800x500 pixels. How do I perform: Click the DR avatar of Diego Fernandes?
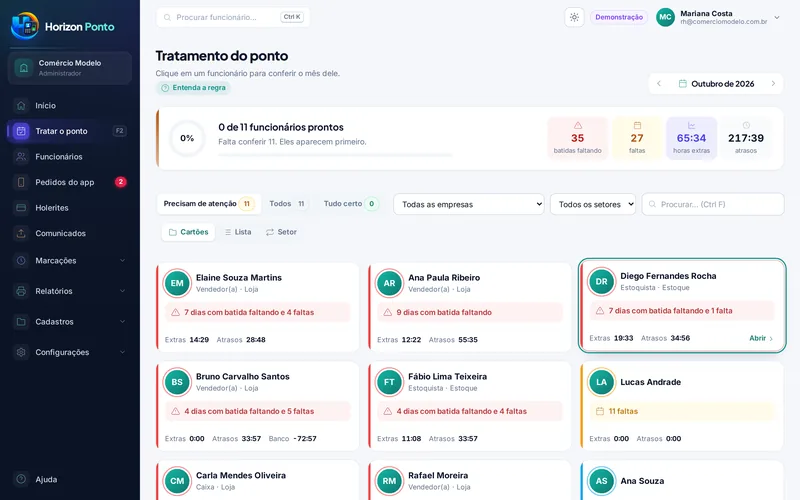pos(602,282)
